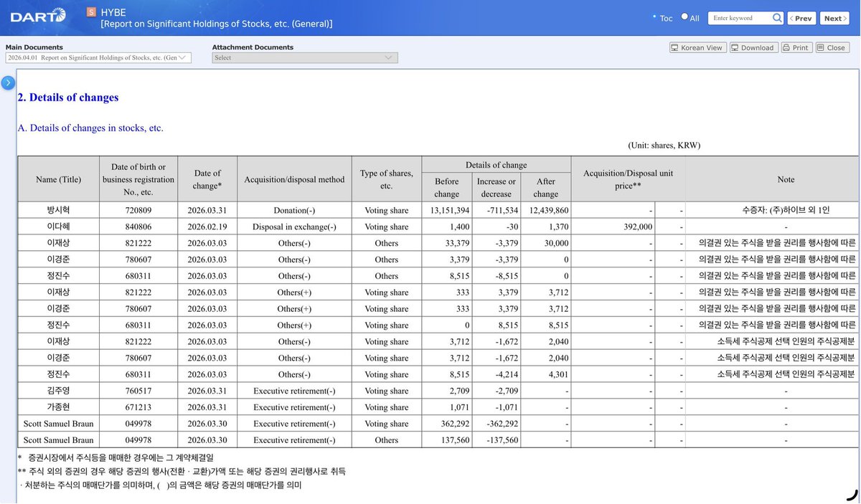Click the name cell 이다혜
The width and height of the screenshot is (861, 504).
[x=58, y=227]
